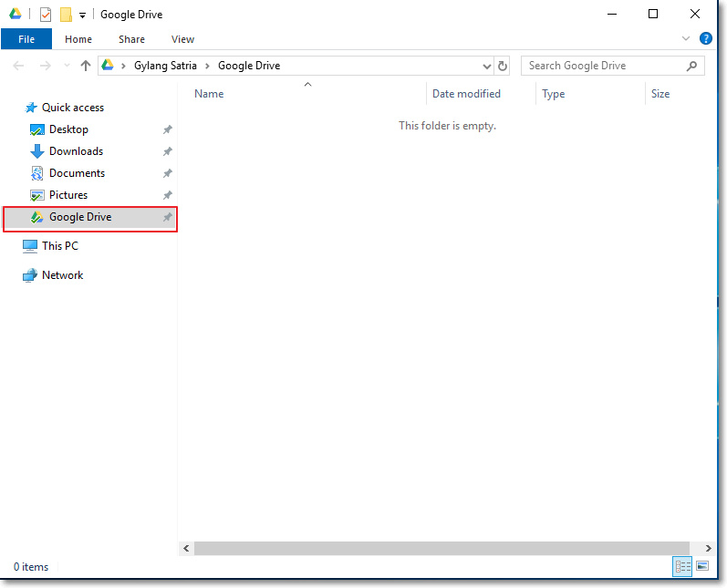Image resolution: width=727 pixels, height=588 pixels.
Task: Open the Customize Quick Access Toolbar dropdown
Action: [x=82, y=15]
